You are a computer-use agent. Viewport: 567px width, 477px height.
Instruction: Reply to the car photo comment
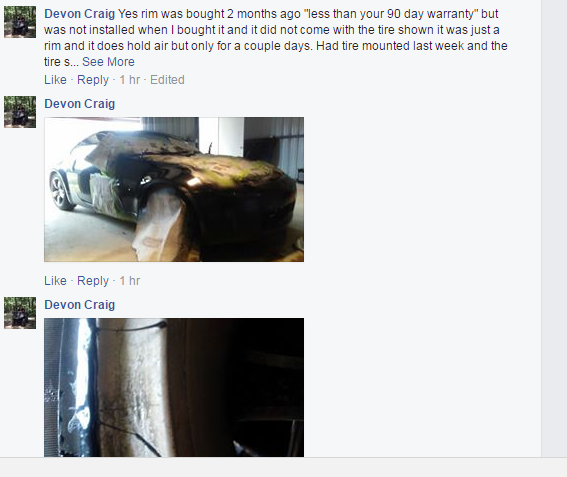[93, 281]
